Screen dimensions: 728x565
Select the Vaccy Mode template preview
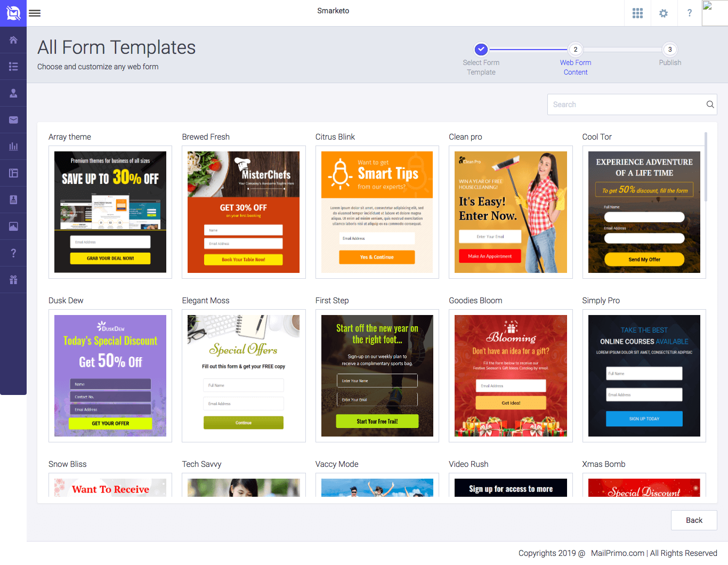coord(377,486)
